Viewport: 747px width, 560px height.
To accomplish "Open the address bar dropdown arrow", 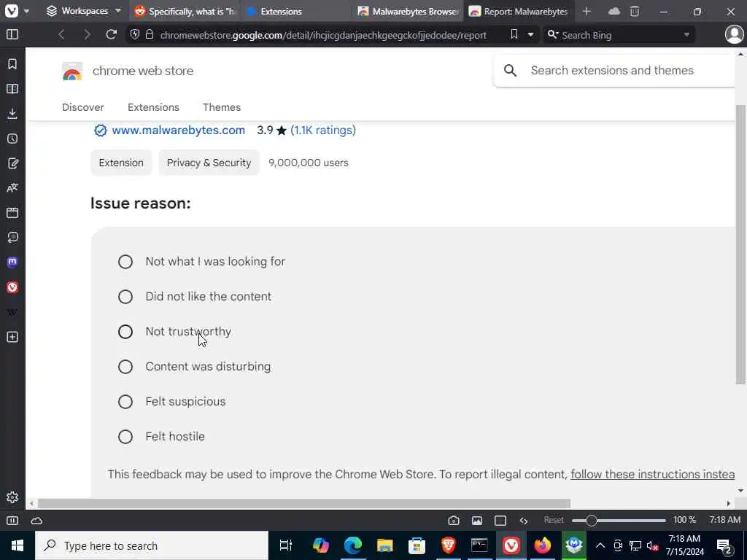I will 530,35.
